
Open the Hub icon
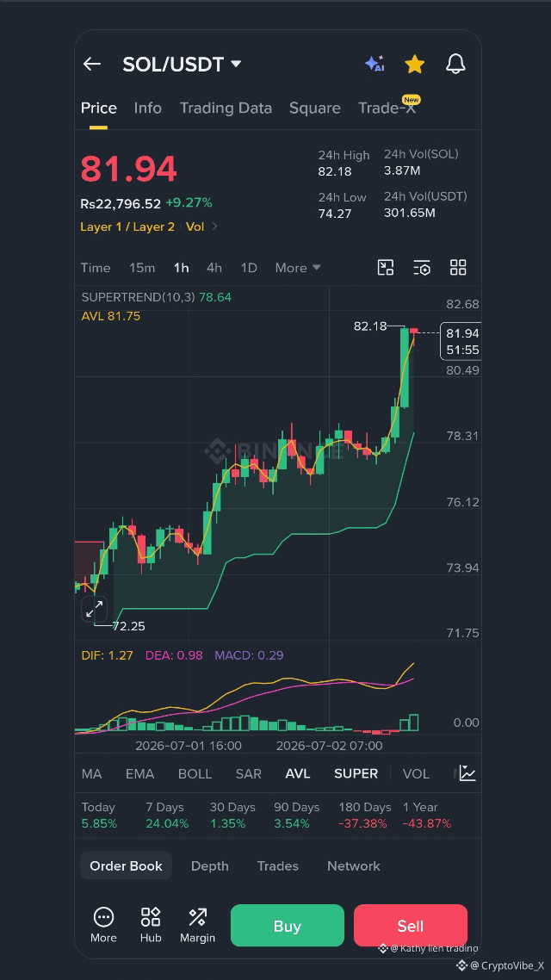coord(151,925)
